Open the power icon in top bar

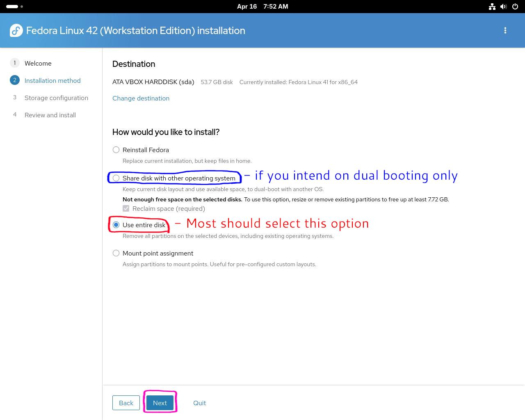pos(515,7)
